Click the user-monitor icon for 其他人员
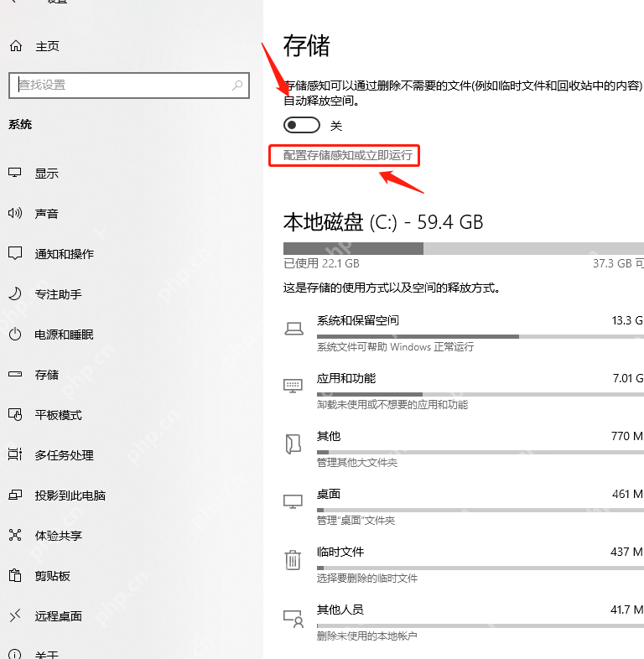This screenshot has width=644, height=659. [293, 619]
